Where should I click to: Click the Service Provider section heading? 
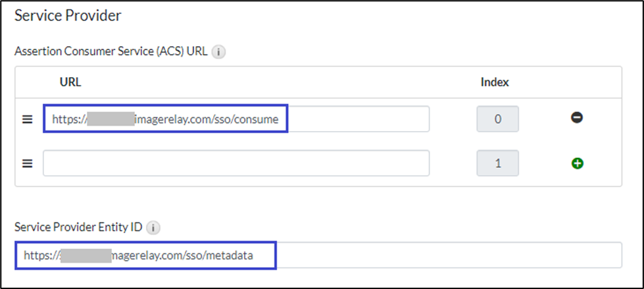pyautogui.click(x=68, y=16)
